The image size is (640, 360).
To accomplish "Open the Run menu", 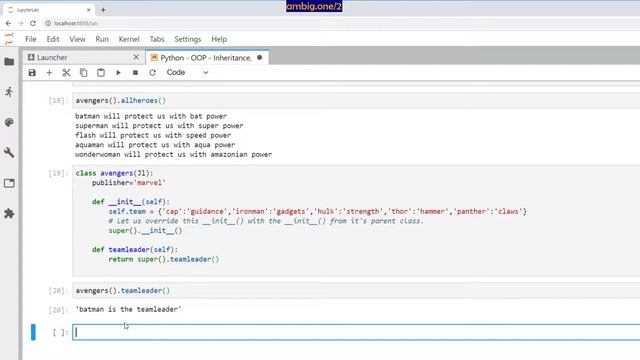I will point(102,39).
